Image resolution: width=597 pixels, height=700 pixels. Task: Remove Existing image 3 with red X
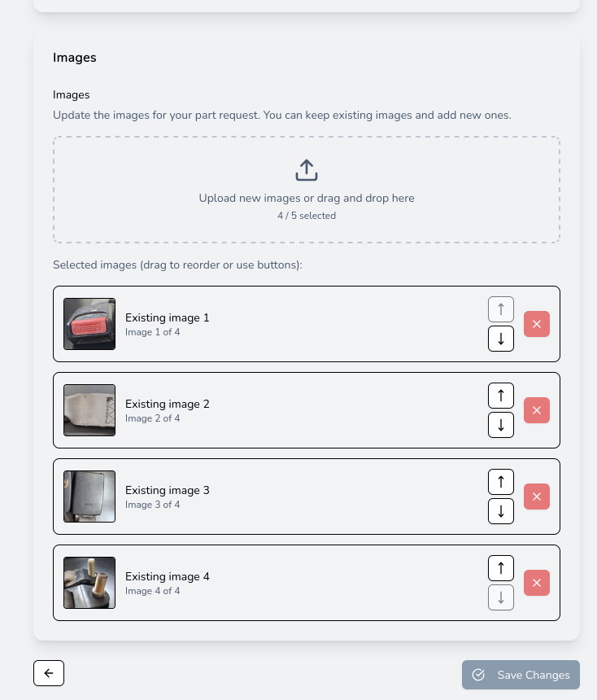tap(537, 497)
